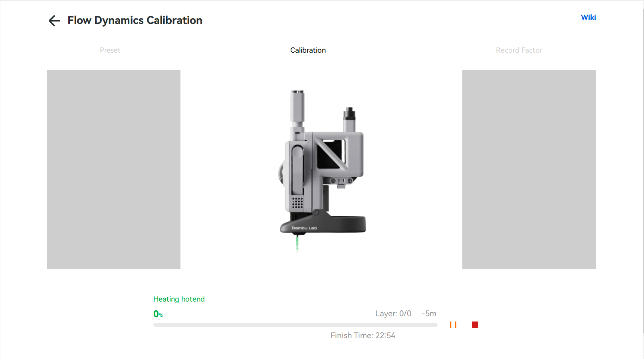Go back using the arrow icon

coord(54,21)
